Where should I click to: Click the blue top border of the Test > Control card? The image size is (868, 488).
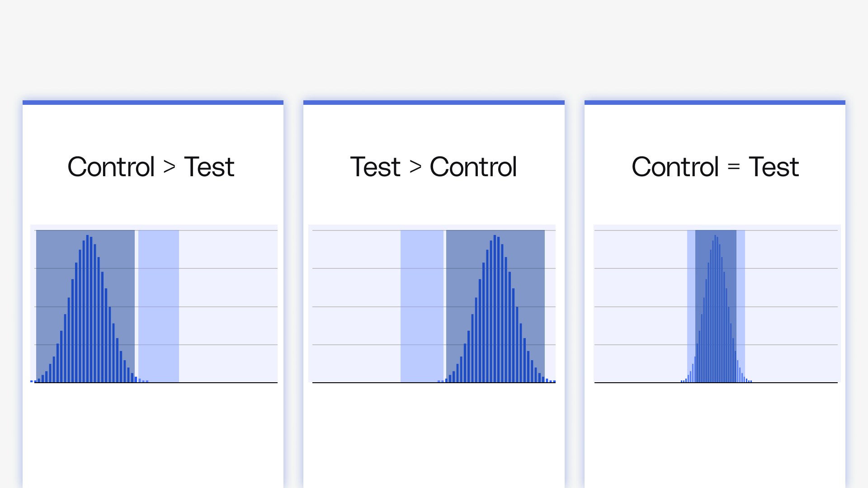tap(434, 103)
